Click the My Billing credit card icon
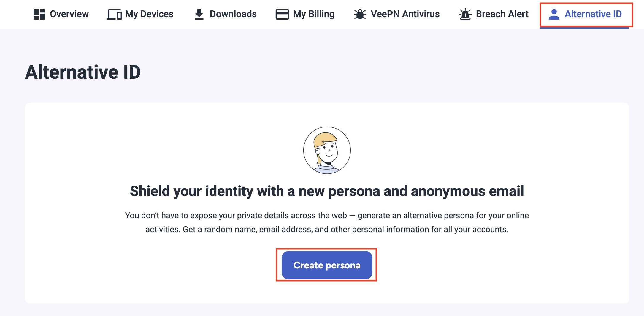 [x=282, y=14]
